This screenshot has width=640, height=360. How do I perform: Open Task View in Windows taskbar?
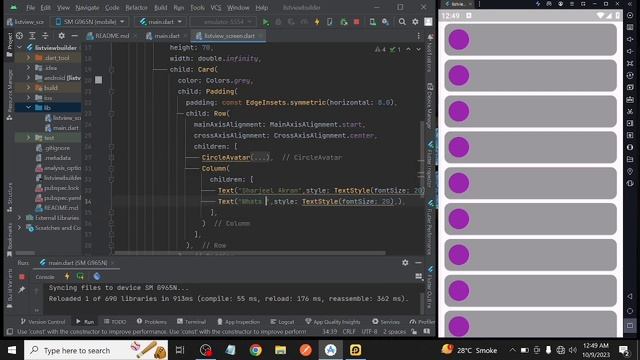tap(180, 350)
